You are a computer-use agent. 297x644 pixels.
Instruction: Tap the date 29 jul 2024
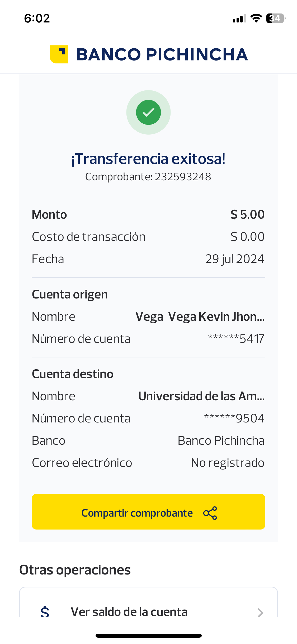[235, 259]
